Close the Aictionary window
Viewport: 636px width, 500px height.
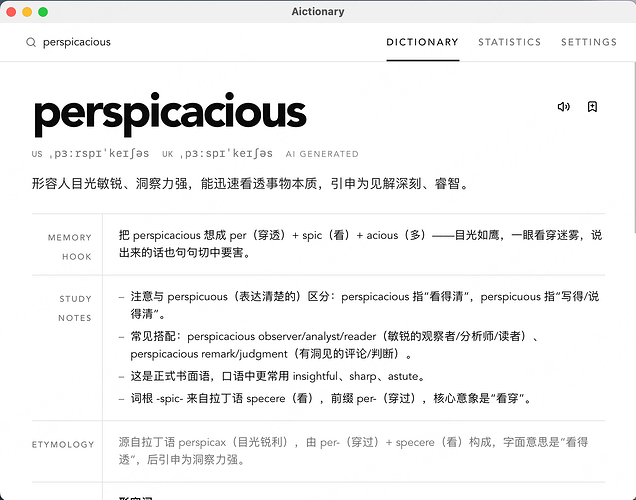tap(11, 12)
